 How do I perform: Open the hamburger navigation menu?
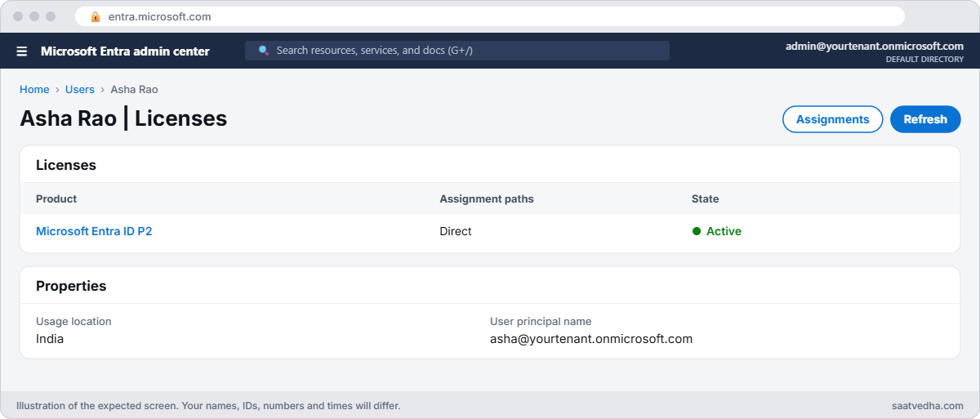pos(22,51)
